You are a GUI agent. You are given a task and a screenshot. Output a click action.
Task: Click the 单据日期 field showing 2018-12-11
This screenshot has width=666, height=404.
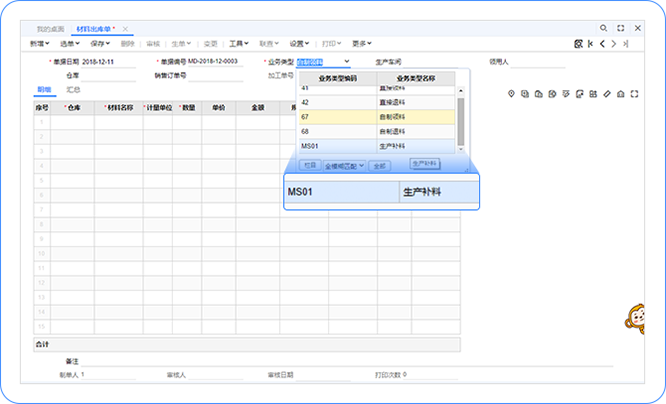tap(108, 62)
